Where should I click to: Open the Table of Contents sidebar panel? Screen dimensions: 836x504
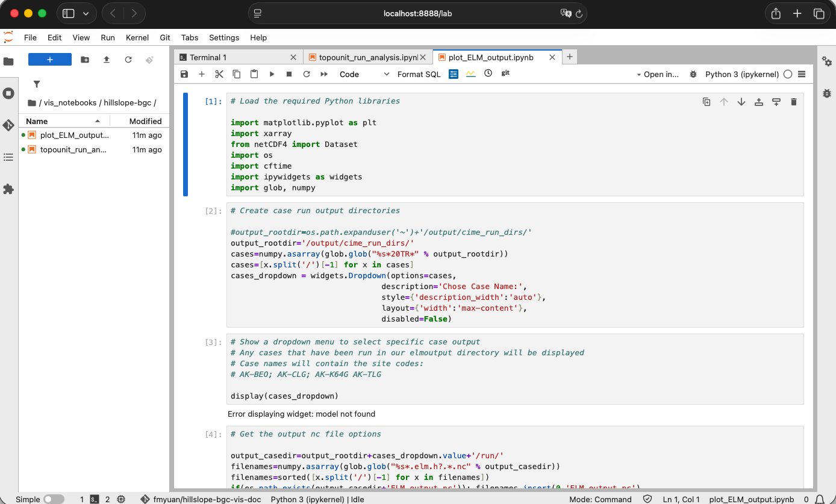point(8,157)
